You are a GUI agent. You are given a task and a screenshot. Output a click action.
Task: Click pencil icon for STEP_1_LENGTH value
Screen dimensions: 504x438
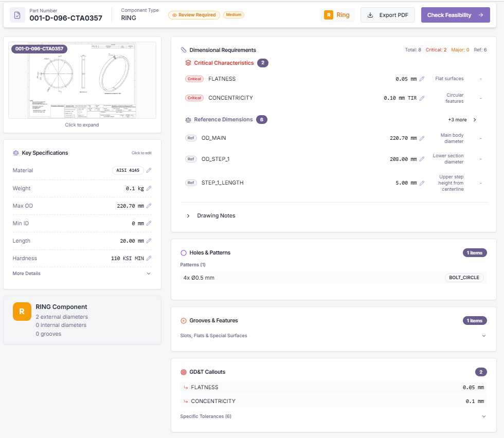[422, 183]
